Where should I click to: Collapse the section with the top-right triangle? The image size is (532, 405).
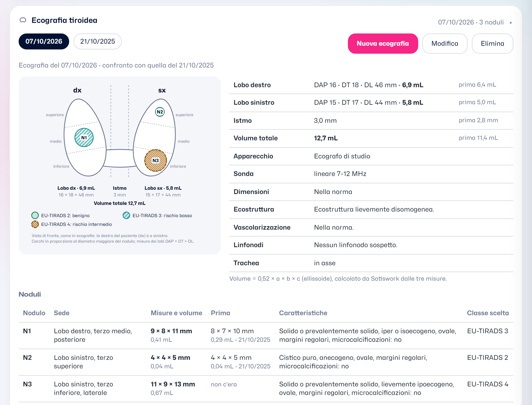[511, 23]
